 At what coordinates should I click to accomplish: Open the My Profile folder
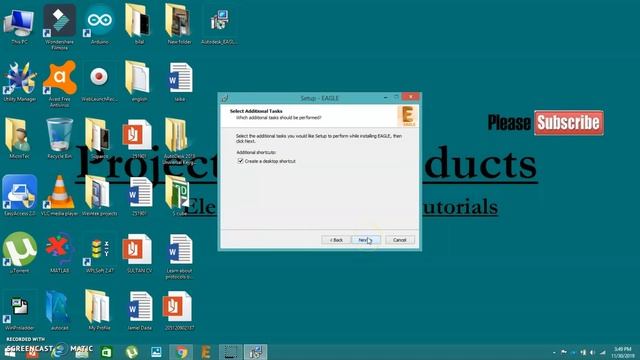(x=99, y=310)
